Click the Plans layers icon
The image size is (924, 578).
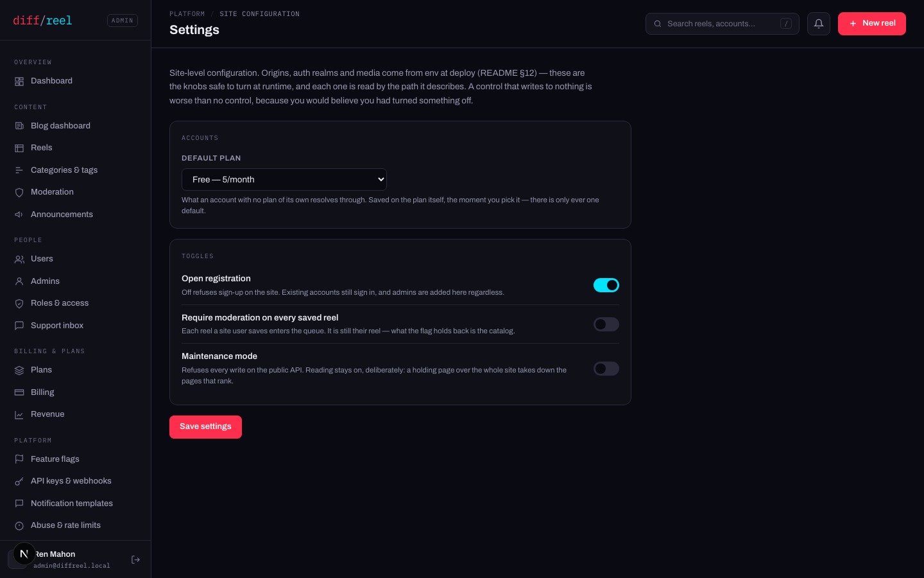[19, 371]
